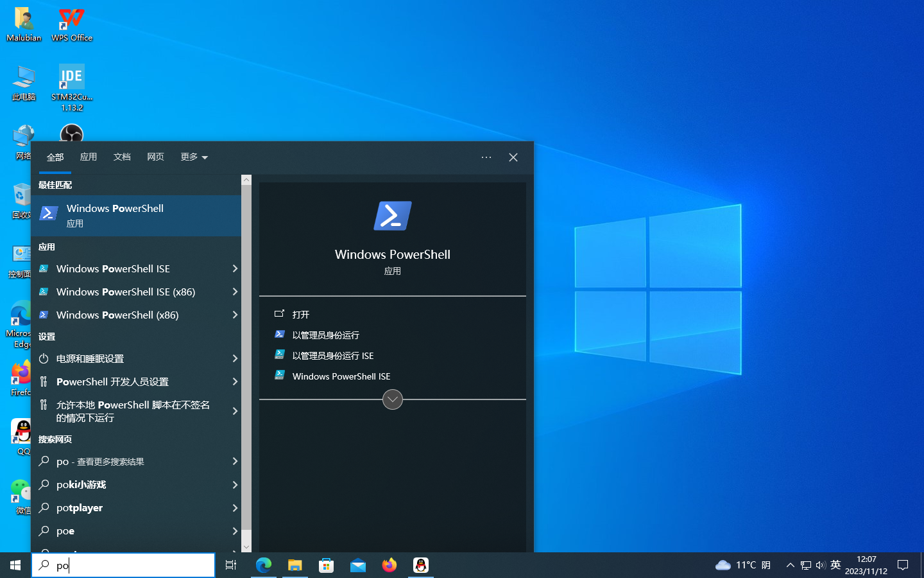Select the STM32CubeIDE desktop shortcut

point(72,87)
